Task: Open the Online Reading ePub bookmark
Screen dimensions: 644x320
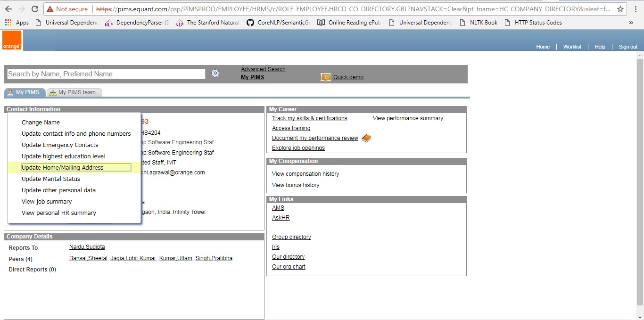Action: [x=349, y=22]
